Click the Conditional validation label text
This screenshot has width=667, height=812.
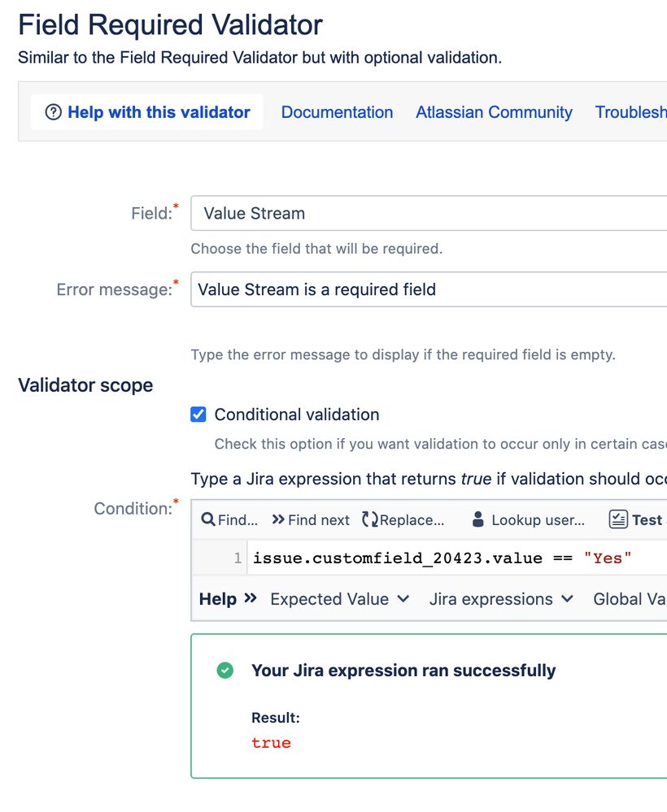tap(297, 415)
